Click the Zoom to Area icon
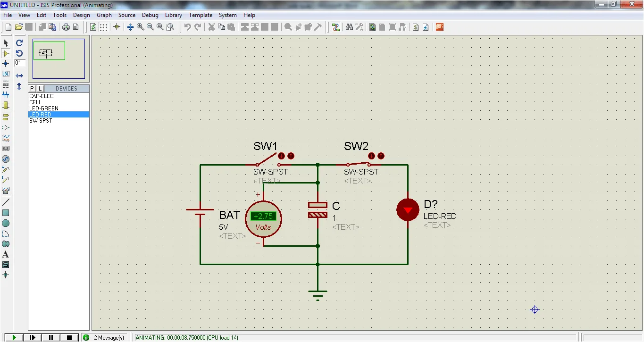This screenshot has height=342, width=644. pos(170,27)
